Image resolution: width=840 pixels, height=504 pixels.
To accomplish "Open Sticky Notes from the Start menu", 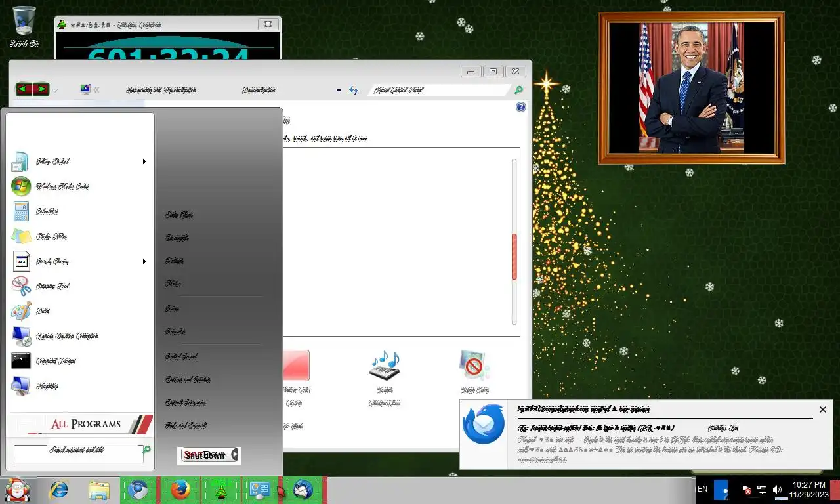I will coord(79,236).
